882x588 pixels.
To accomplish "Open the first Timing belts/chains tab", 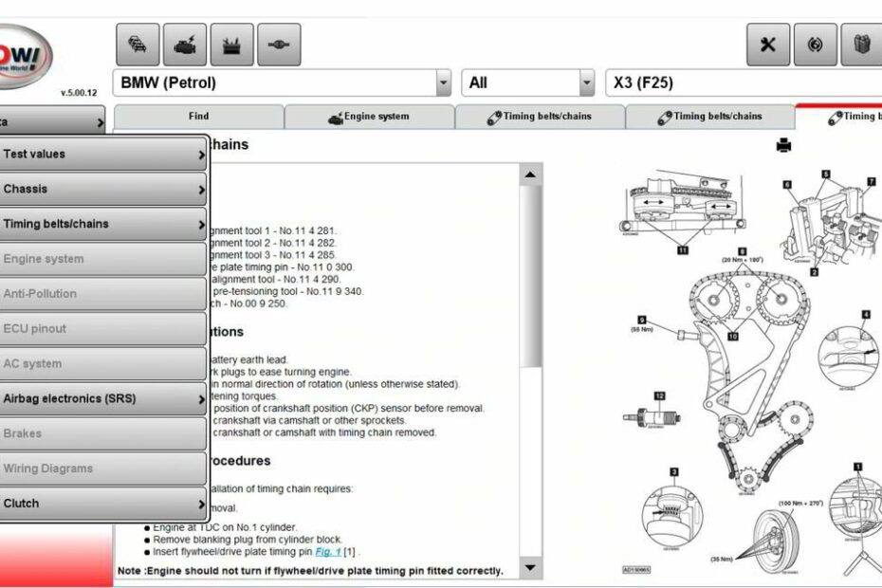I will 540,117.
